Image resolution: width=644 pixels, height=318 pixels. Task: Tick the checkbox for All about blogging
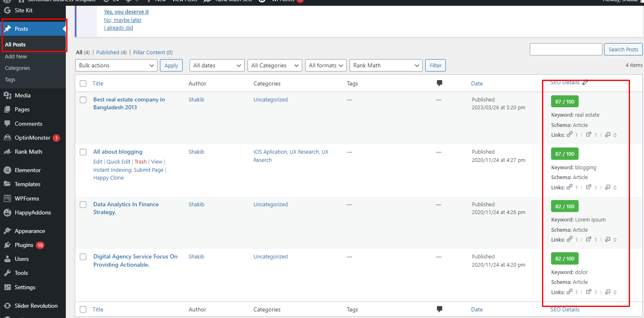83,152
